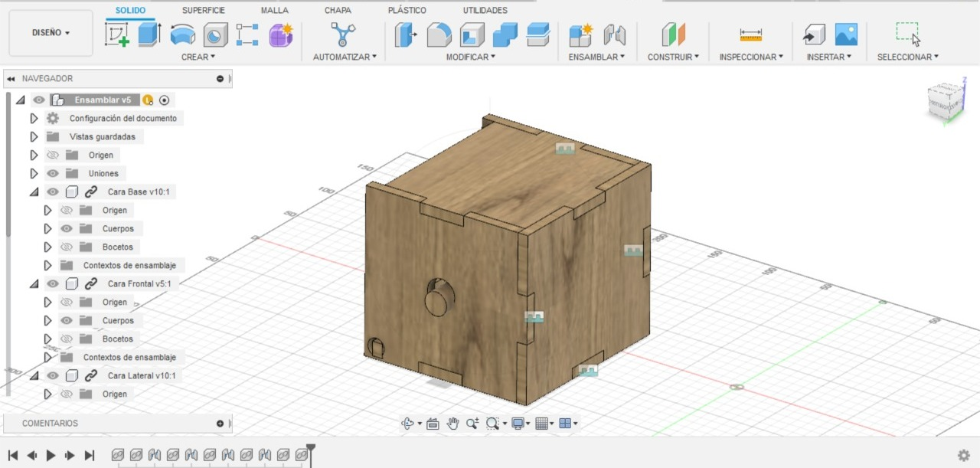The height and width of the screenshot is (468, 980).
Task: Jump to timeline beginning
Action: click(13, 455)
